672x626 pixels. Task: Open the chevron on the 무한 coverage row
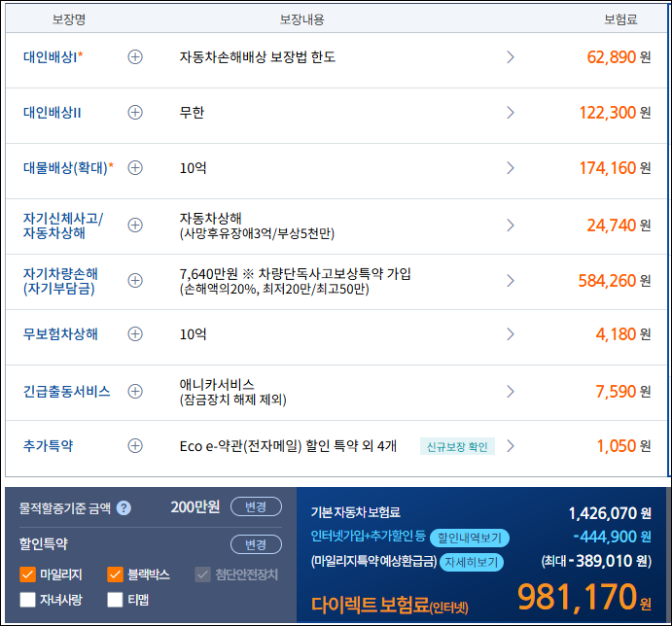510,113
